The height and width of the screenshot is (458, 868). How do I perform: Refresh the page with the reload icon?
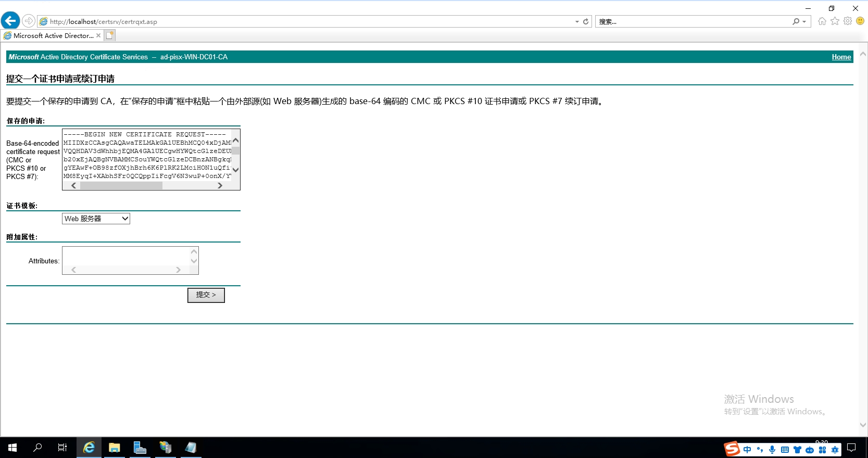(586, 21)
